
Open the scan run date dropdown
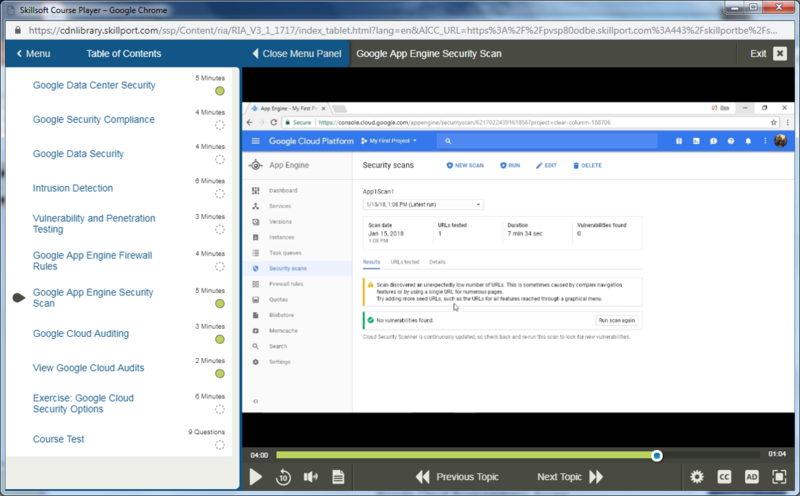point(423,205)
